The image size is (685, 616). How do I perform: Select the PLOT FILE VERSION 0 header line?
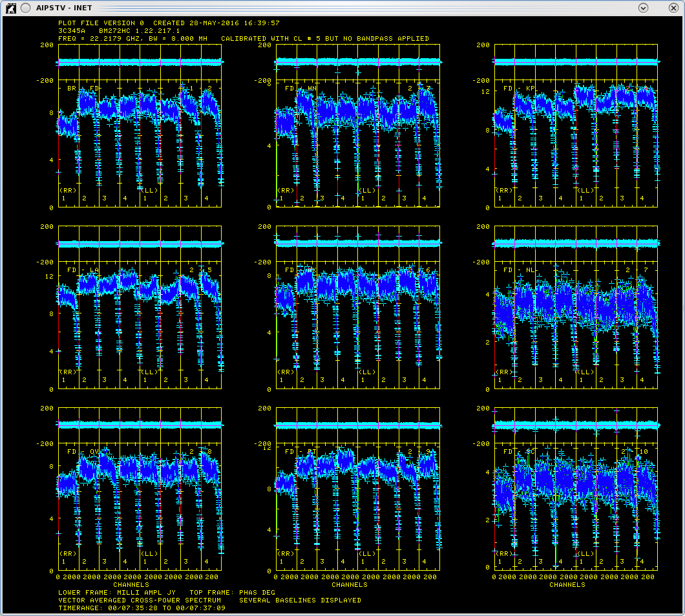(169, 23)
